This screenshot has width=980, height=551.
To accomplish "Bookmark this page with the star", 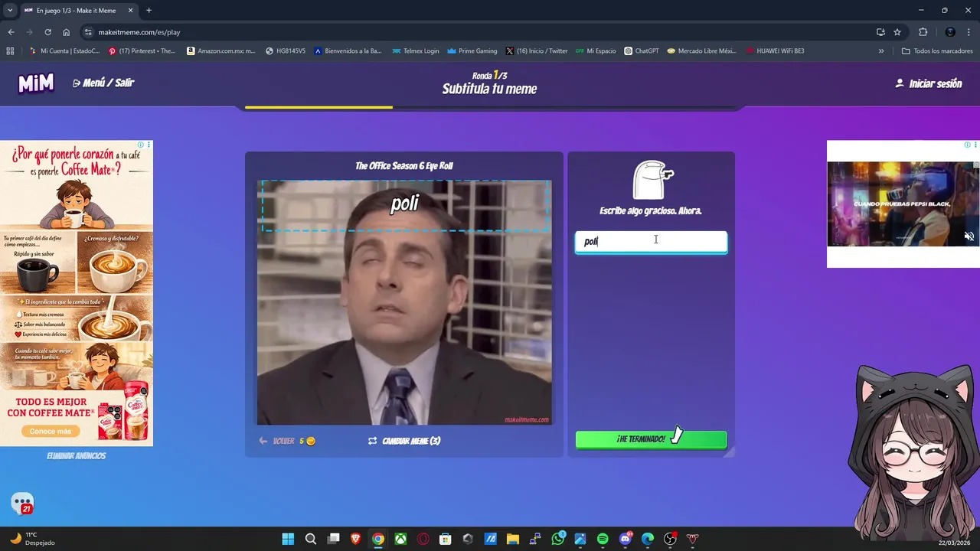I will (x=897, y=32).
